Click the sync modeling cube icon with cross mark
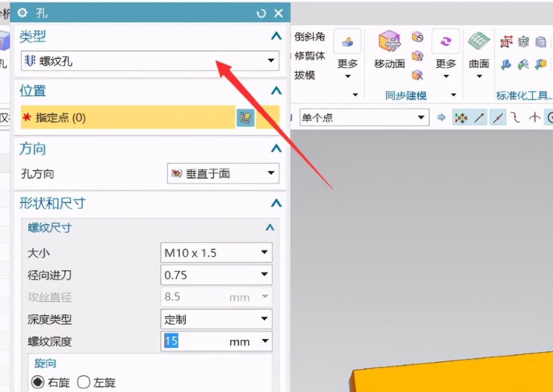This screenshot has height=392, width=553. 417,75
